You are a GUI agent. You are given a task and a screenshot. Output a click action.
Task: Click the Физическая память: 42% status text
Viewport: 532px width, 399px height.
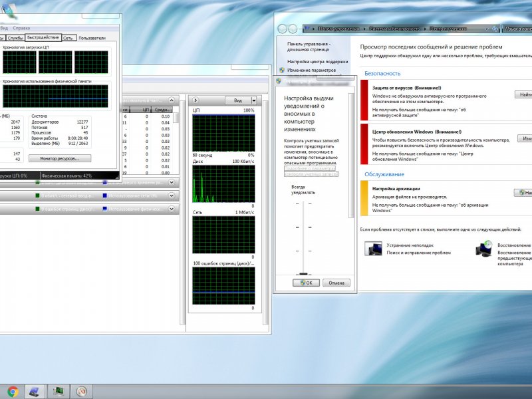tap(66, 176)
